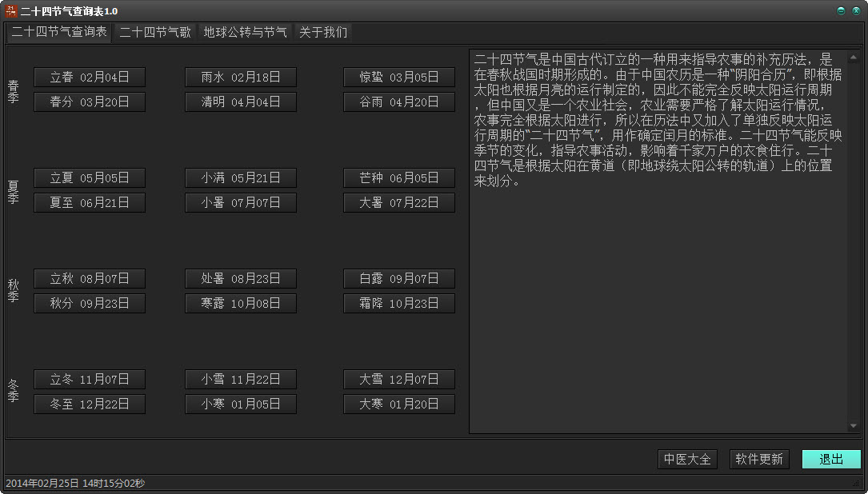The width and height of the screenshot is (868, 494).
Task: Click the 冬季 season label
Action: tap(14, 391)
